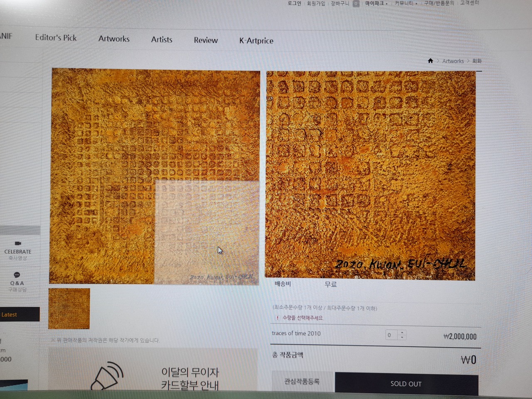Click the home icon in breadcrumb
The width and height of the screenshot is (532, 399).
coord(431,61)
